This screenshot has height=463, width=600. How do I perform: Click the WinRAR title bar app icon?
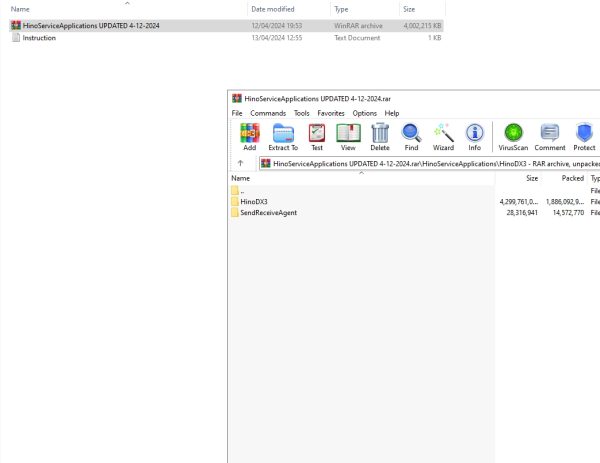pyautogui.click(x=237, y=98)
